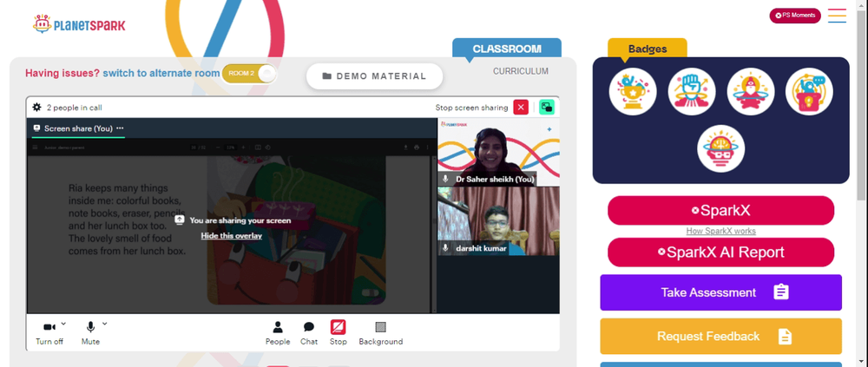
Task: Toggle the Room 2 alternate room switch
Action: tap(249, 74)
